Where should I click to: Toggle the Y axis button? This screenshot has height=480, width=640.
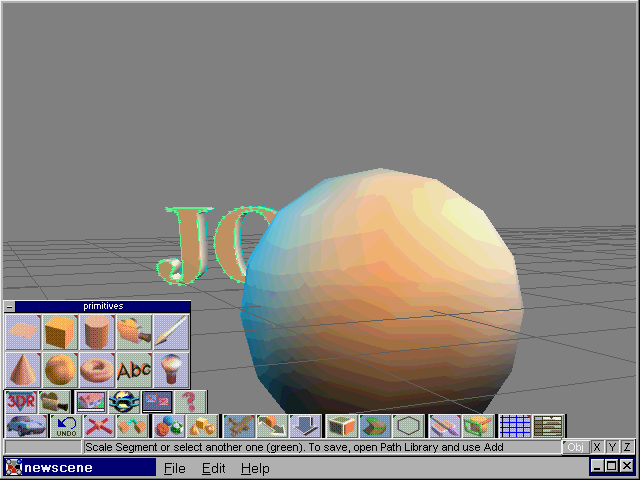612,447
